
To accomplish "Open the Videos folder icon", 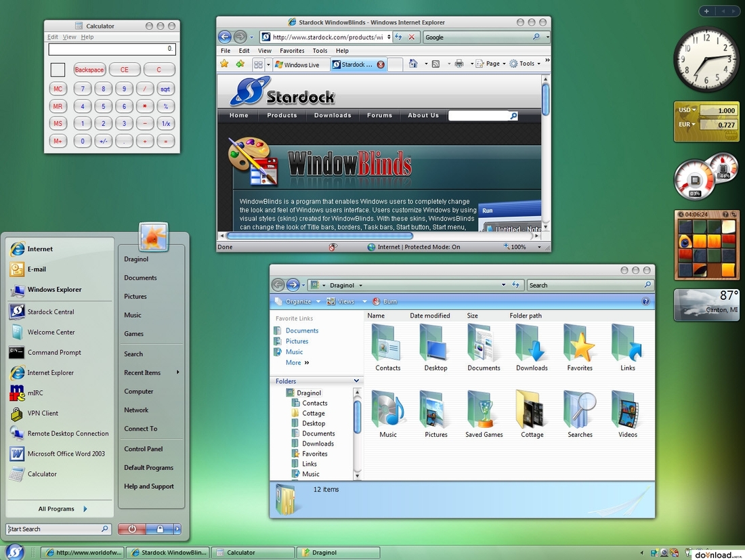I will click(x=627, y=409).
